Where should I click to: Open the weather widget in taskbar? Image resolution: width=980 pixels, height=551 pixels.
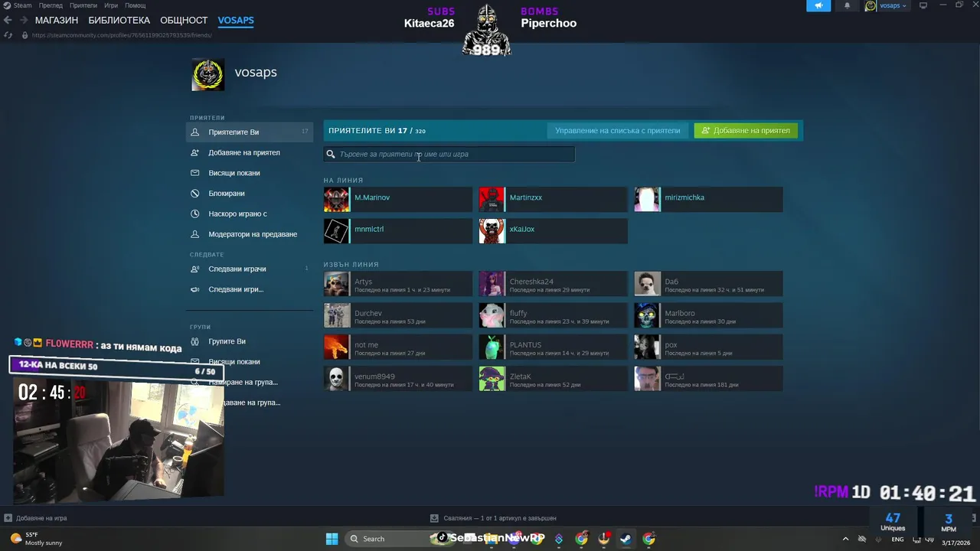coord(37,539)
